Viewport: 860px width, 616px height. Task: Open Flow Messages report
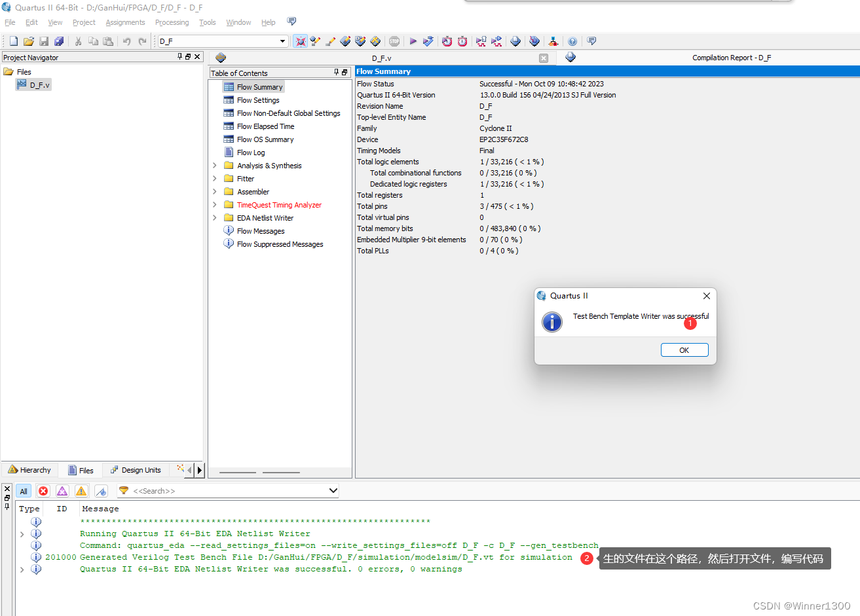[261, 231]
